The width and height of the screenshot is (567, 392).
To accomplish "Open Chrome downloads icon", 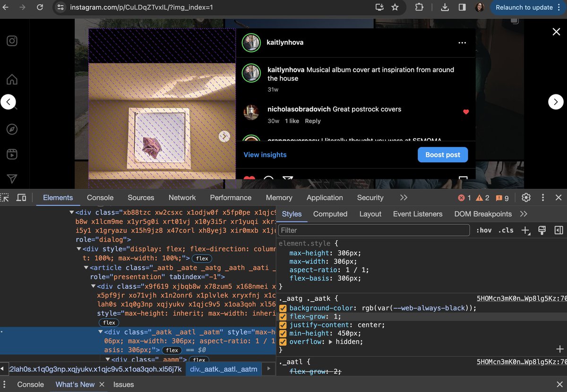I will (x=445, y=7).
